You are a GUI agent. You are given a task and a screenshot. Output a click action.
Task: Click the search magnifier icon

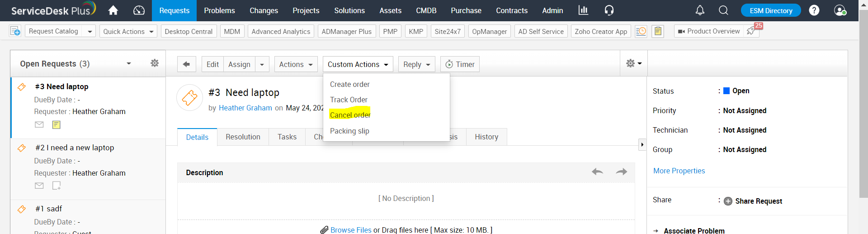[723, 10]
